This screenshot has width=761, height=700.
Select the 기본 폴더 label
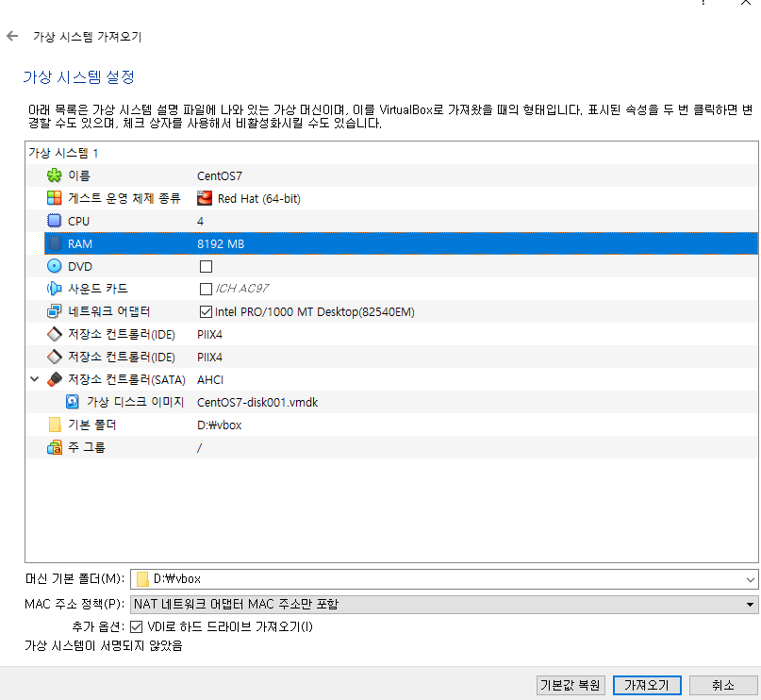click(x=92, y=425)
